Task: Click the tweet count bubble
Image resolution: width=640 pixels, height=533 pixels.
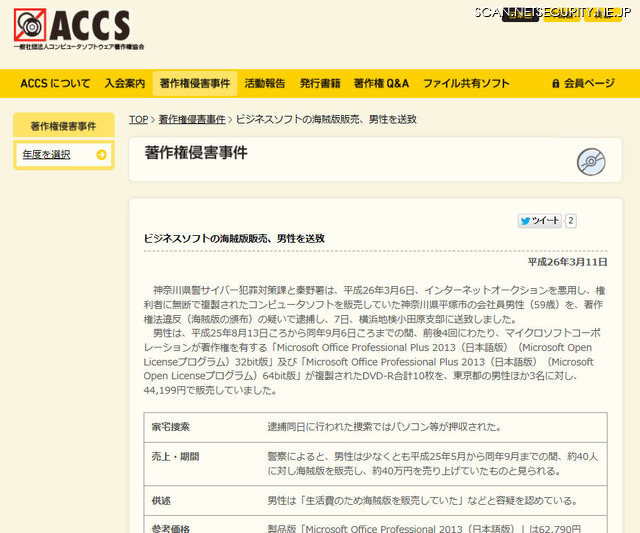Action: [x=571, y=221]
